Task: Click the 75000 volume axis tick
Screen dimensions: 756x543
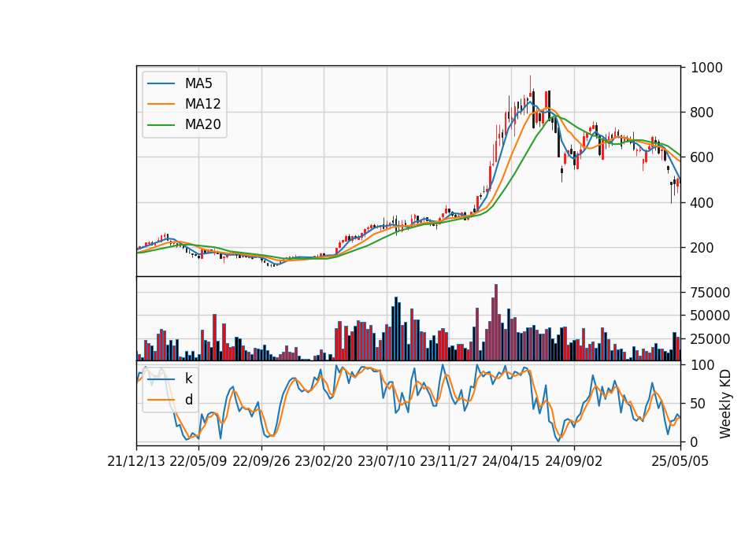Action: (x=710, y=293)
